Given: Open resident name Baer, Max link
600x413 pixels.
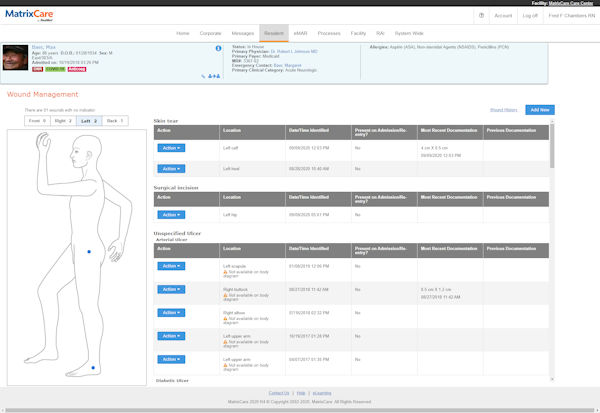Looking at the screenshot, I should [x=44, y=47].
